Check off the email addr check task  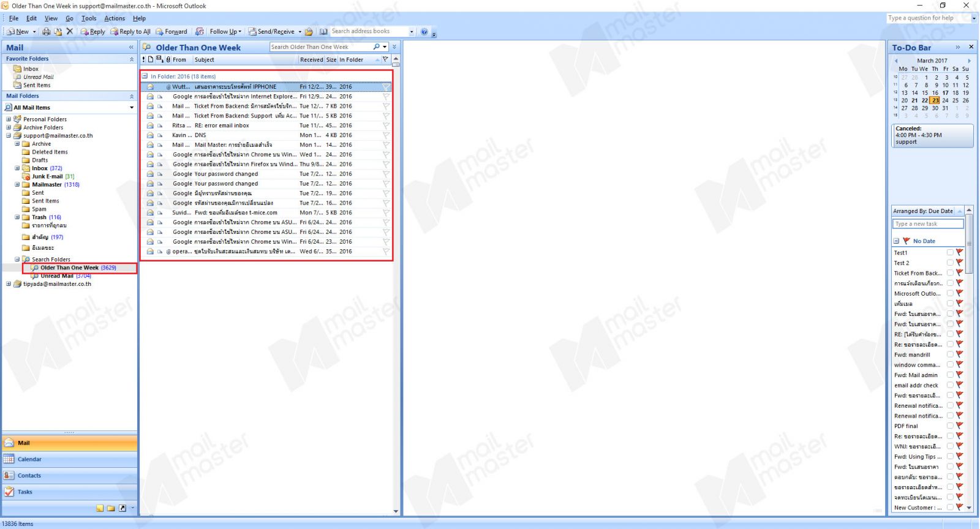pyautogui.click(x=950, y=385)
